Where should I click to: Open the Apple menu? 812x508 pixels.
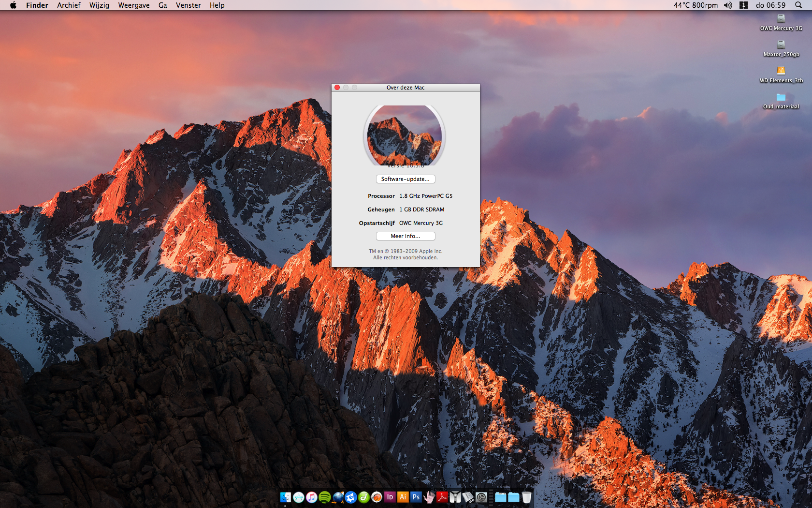pos(13,5)
